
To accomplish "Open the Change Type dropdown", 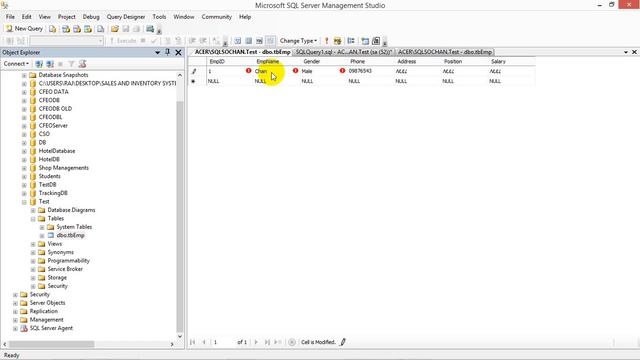I will [298, 41].
